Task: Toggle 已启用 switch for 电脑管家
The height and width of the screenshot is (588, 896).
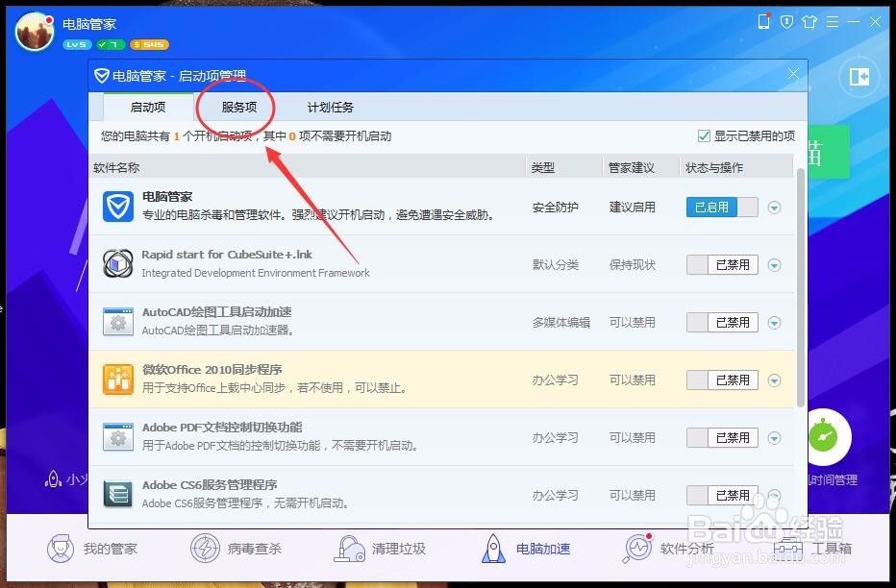Action: pos(722,208)
